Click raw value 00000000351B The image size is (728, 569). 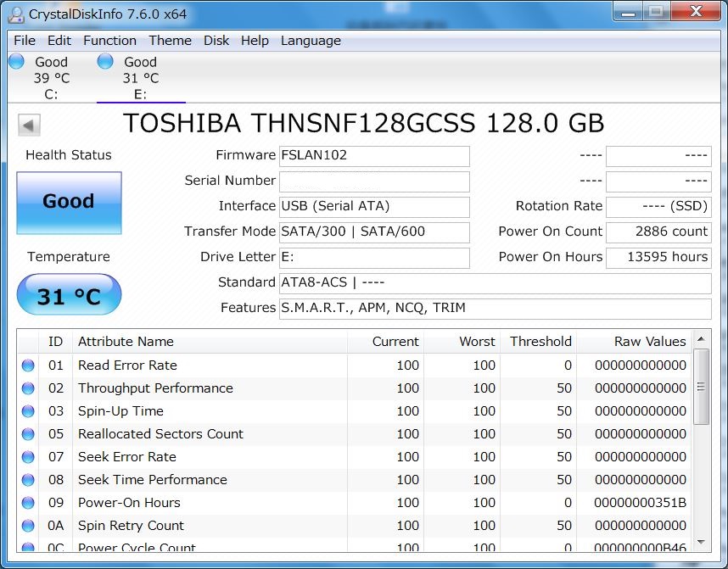tap(641, 503)
